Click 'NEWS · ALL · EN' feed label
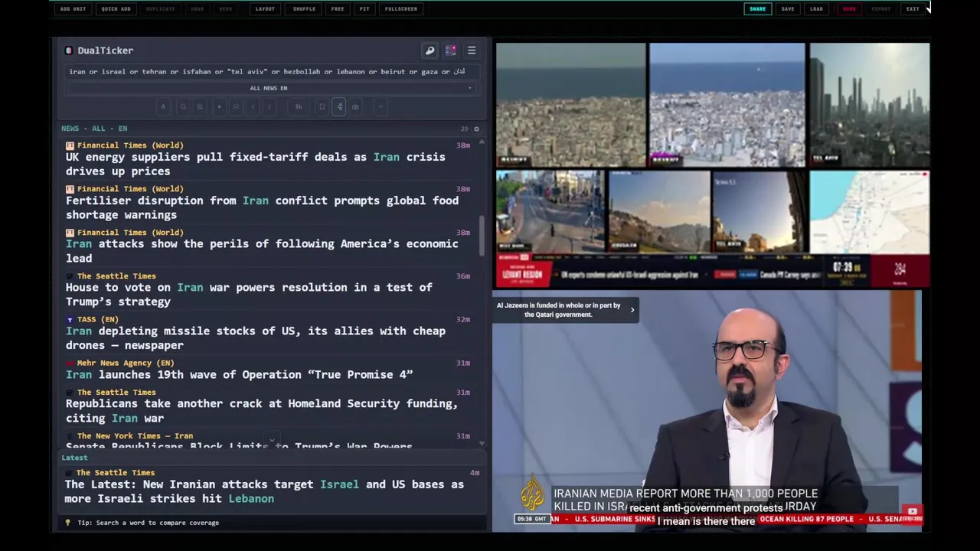980x551 pixels. (x=94, y=129)
